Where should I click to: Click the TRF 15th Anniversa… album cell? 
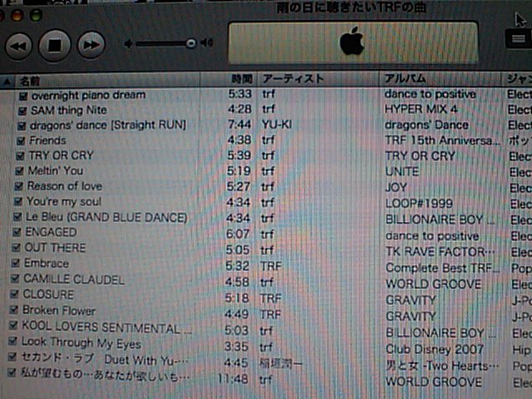[442, 140]
